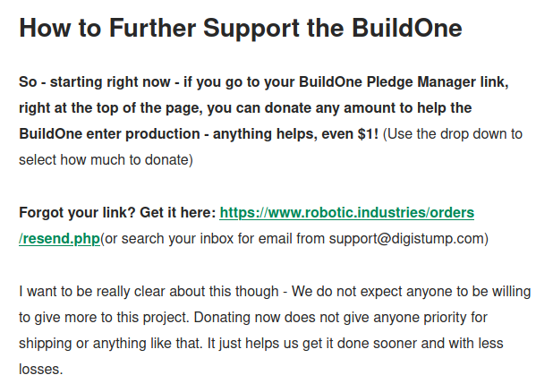
Task: Click the word 'losses.' at paragraph end
Action: click(41, 370)
